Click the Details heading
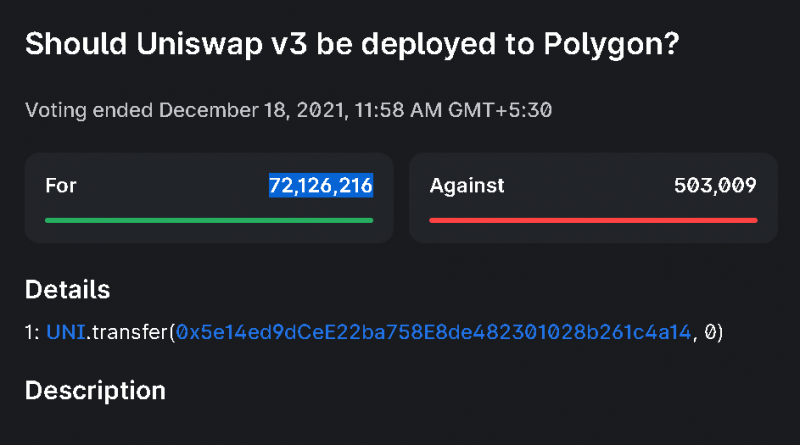The width and height of the screenshot is (800, 445). tap(67, 291)
